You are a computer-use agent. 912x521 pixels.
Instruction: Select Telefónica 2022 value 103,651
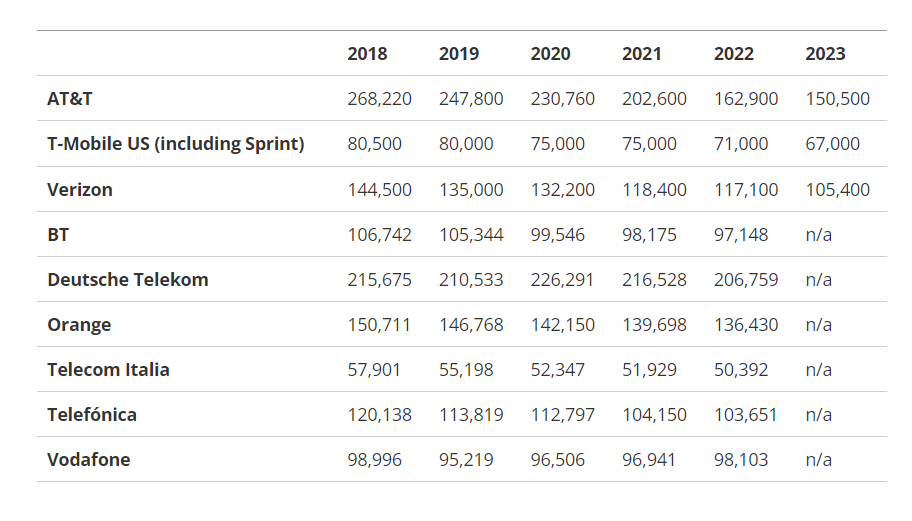[x=745, y=415]
